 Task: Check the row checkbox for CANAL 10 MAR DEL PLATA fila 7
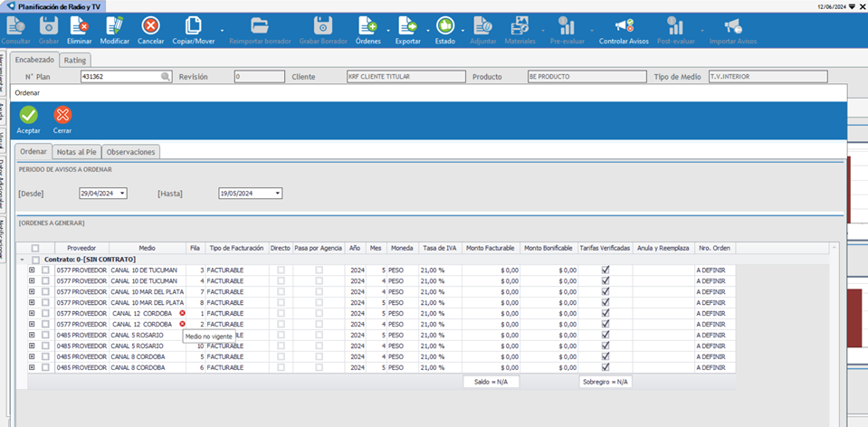(45, 291)
